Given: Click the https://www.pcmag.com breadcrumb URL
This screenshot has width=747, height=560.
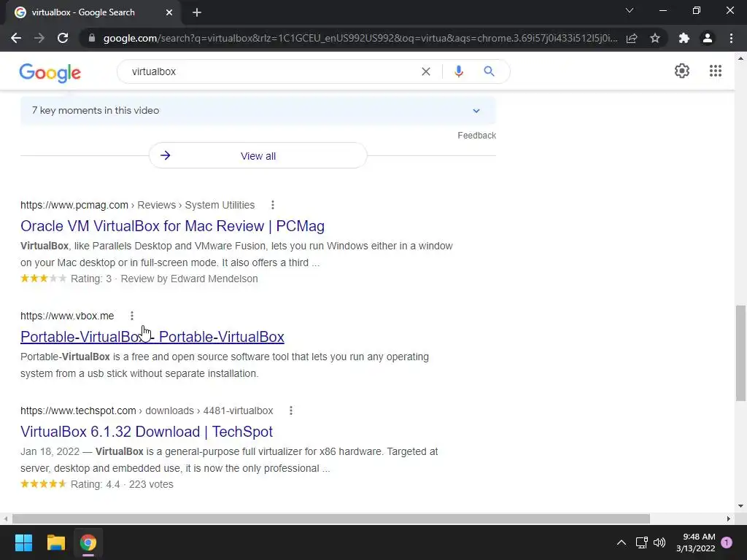Looking at the screenshot, I should (74, 205).
